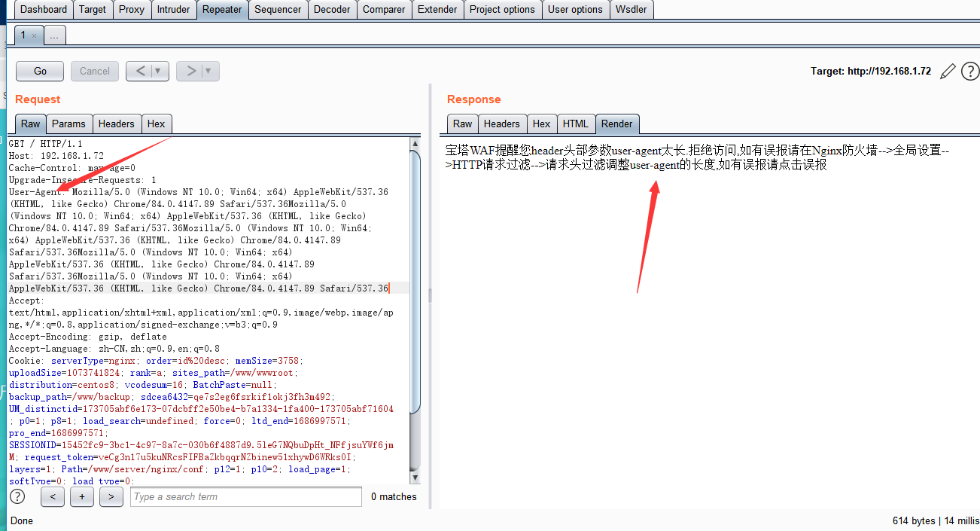The image size is (980, 531).
Task: Open the User options tab
Action: coord(575,10)
